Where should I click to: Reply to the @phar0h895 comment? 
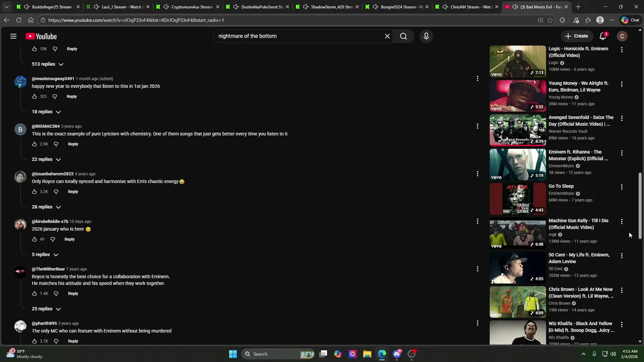[x=73, y=341]
